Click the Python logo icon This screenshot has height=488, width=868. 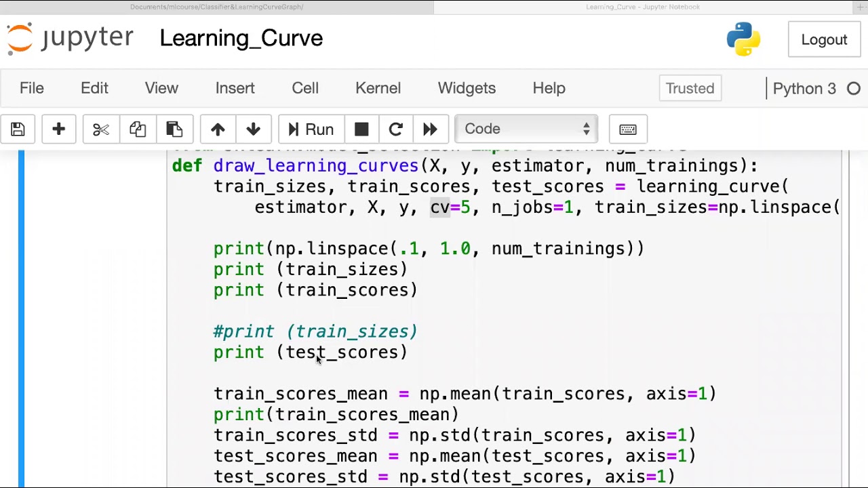[743, 39]
